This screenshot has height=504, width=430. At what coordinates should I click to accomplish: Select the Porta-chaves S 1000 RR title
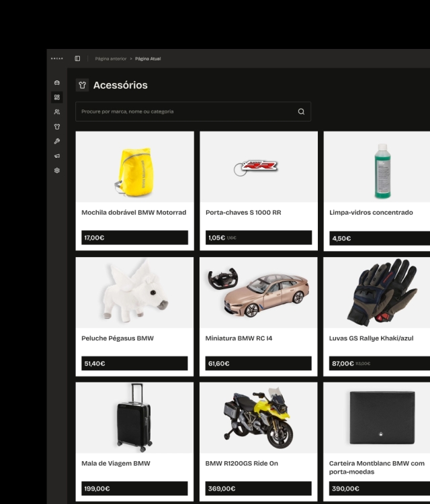pyautogui.click(x=243, y=213)
